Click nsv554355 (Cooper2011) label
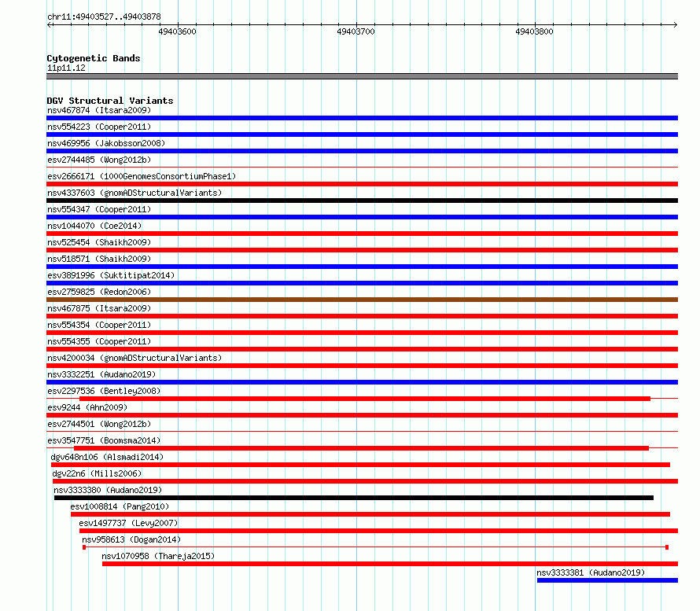 point(99,341)
